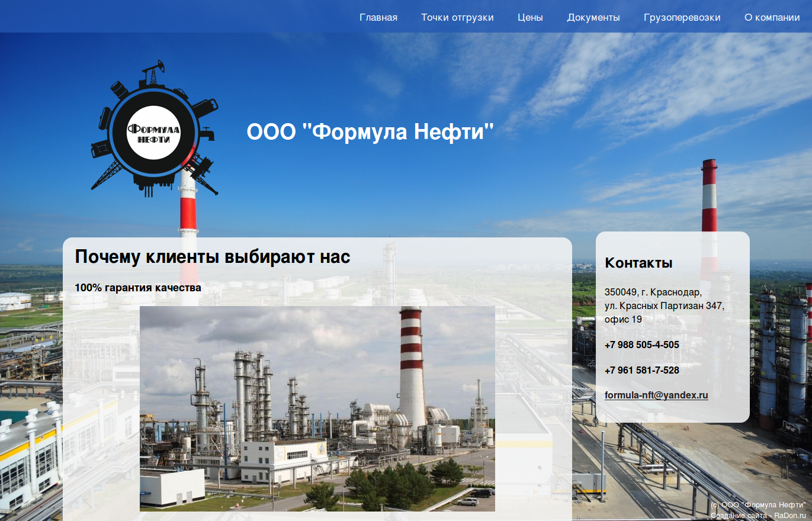Open the Главная navigation item
This screenshot has width=812, height=521.
pyautogui.click(x=378, y=17)
